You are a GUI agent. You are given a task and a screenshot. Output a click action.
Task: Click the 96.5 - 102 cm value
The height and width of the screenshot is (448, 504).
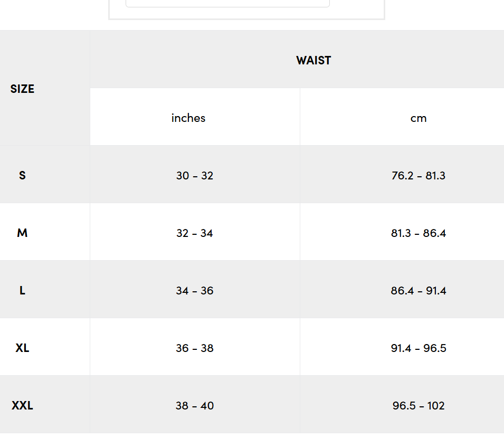(x=418, y=406)
